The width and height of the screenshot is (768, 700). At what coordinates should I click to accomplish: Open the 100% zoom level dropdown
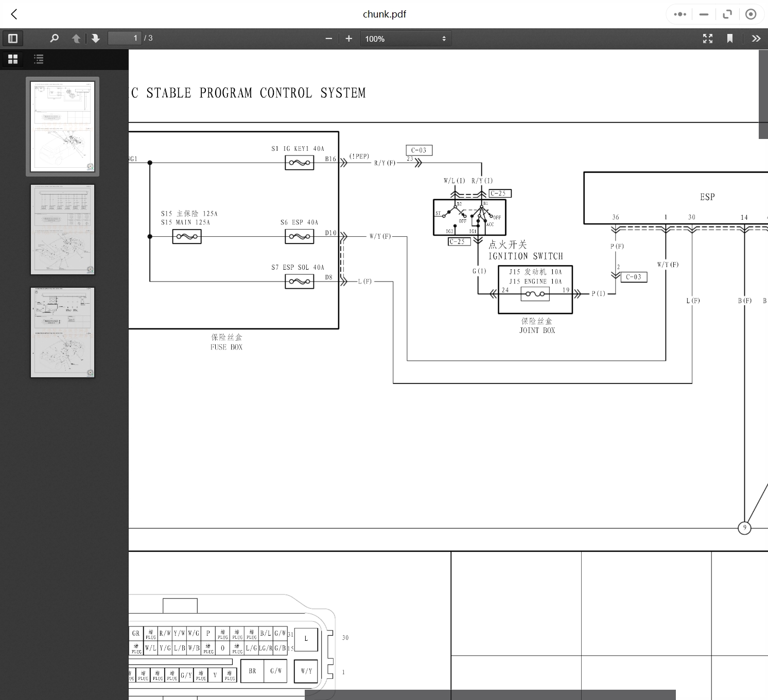405,39
